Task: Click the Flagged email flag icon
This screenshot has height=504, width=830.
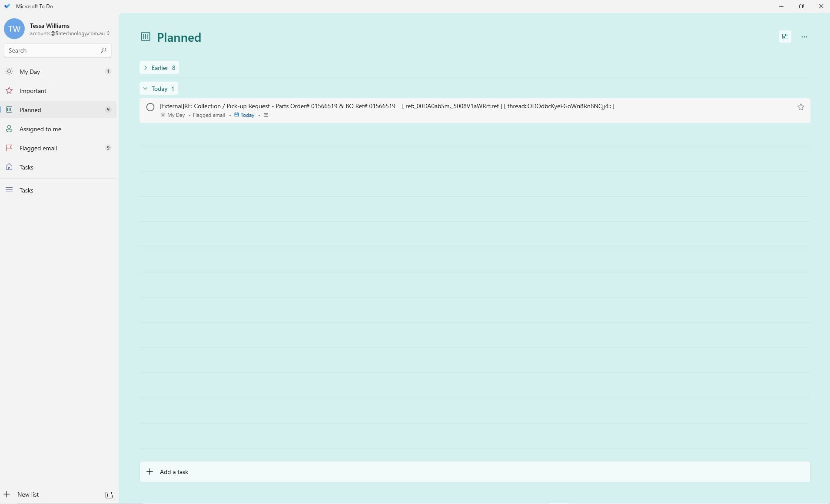Action: click(x=9, y=148)
